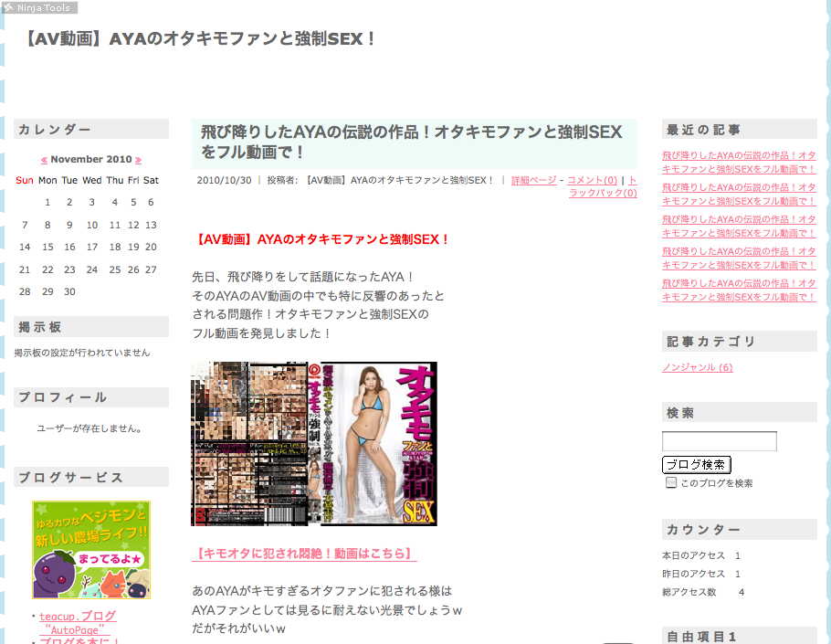Open the teacup.ブログ AutoPage link
The height and width of the screenshot is (644, 831).
pos(78,623)
